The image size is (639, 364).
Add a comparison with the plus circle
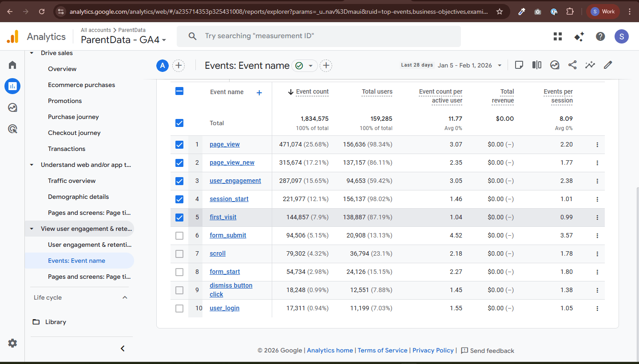(179, 66)
